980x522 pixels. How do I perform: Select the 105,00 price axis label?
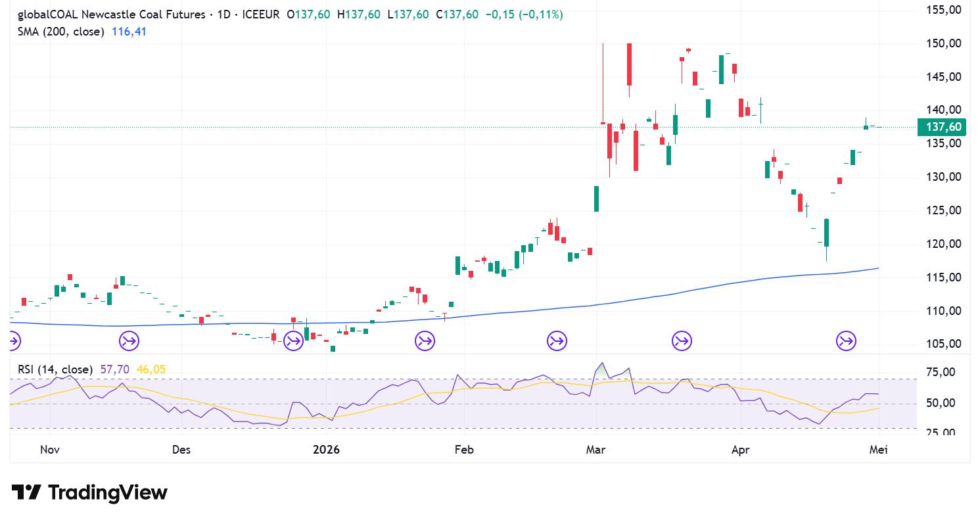[x=944, y=344]
